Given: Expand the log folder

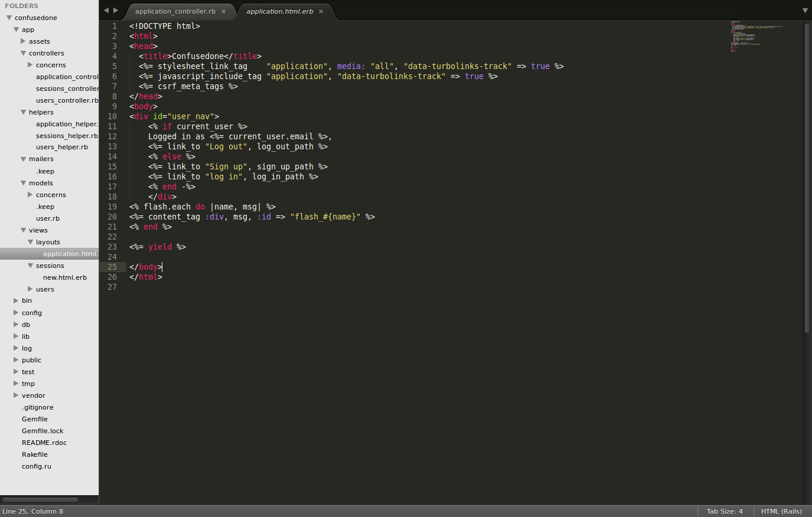Looking at the screenshot, I should pos(16,348).
